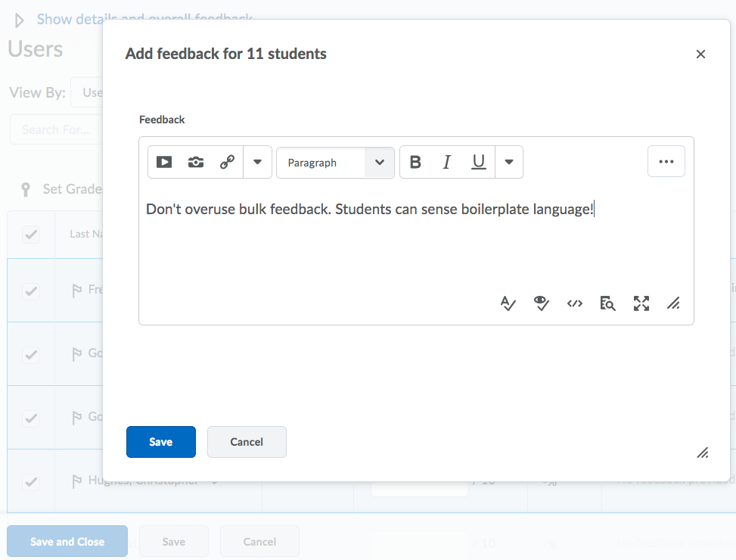Open the spellcheck tool
The width and height of the screenshot is (736, 560).
tap(508, 303)
